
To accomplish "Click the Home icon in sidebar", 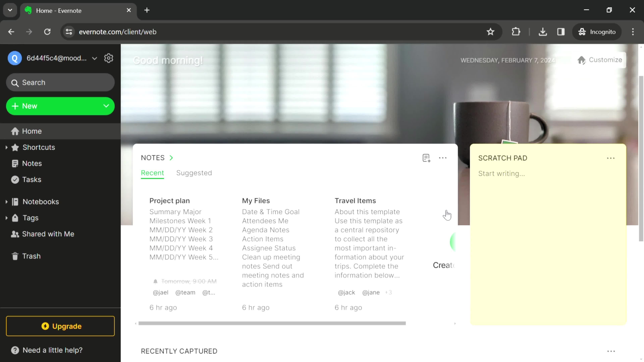I will click(x=15, y=131).
